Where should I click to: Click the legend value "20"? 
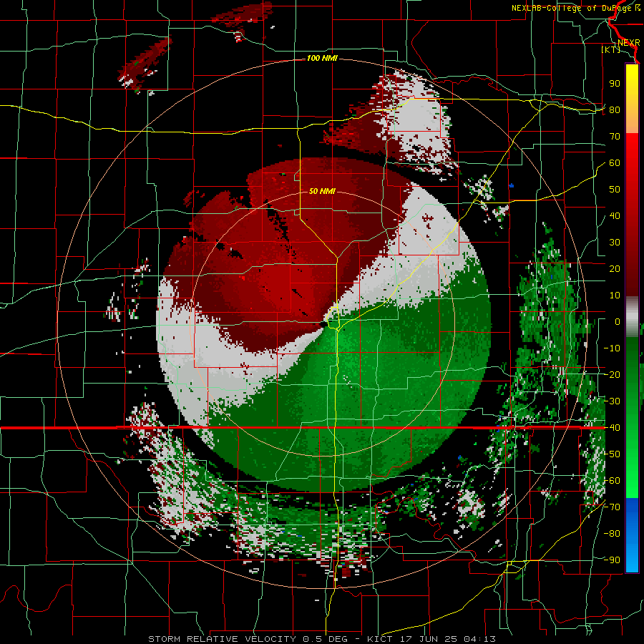click(x=615, y=269)
